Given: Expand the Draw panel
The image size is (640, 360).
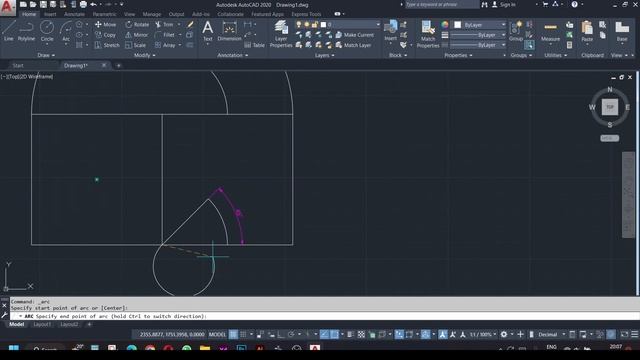Looking at the screenshot, I should tap(46, 55).
